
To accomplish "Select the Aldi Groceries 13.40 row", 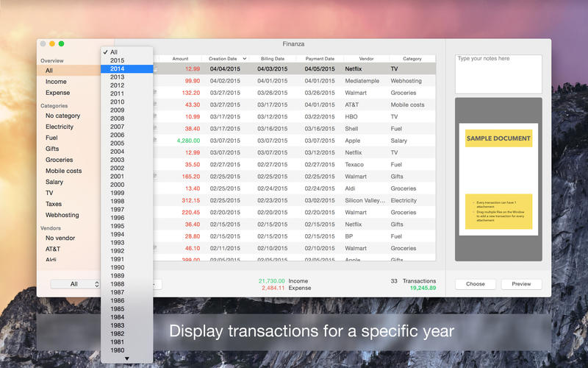I will [295, 188].
